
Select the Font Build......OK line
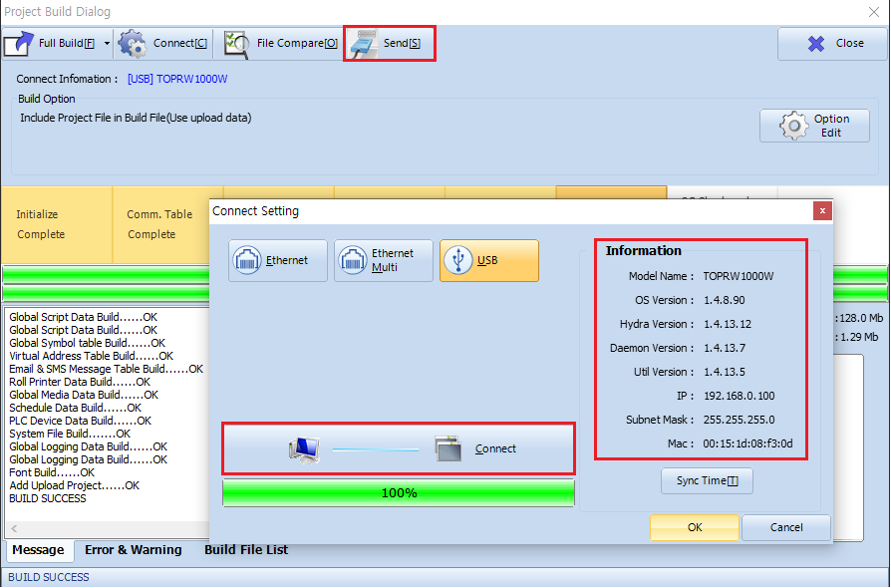(x=52, y=472)
